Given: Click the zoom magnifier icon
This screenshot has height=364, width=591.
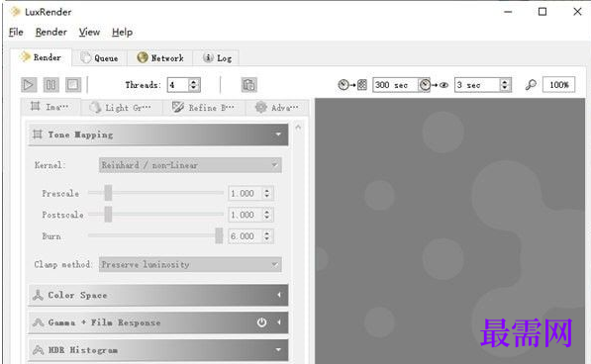Looking at the screenshot, I should (531, 85).
